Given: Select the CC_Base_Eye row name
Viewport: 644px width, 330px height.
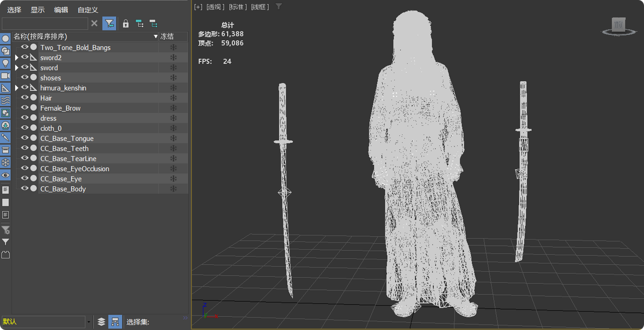Looking at the screenshot, I should click(x=61, y=179).
